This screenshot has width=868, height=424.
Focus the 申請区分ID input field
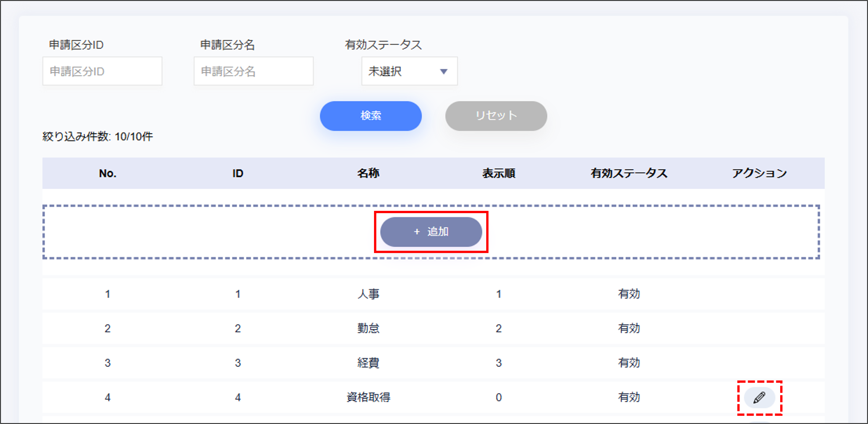(x=102, y=71)
